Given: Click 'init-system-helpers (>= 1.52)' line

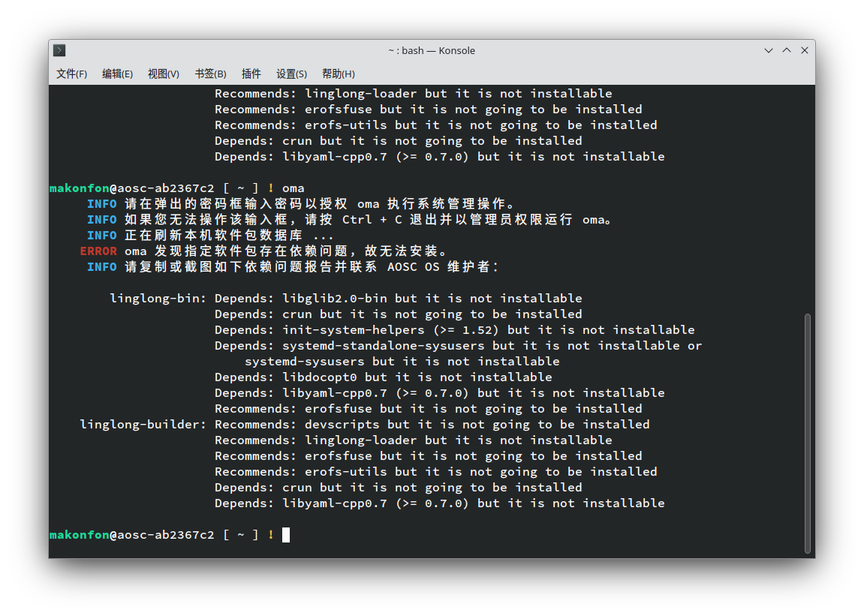Looking at the screenshot, I should [455, 330].
